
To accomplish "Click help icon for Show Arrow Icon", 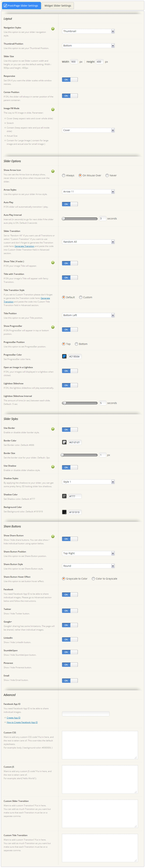I will [x=53, y=171].
